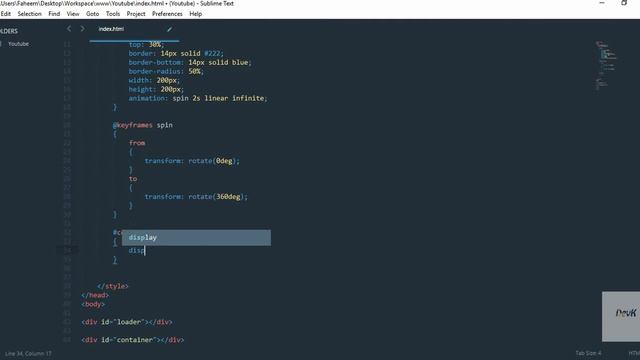The height and width of the screenshot is (360, 640).
Task: Open the Goto menu
Action: pos(93,14)
